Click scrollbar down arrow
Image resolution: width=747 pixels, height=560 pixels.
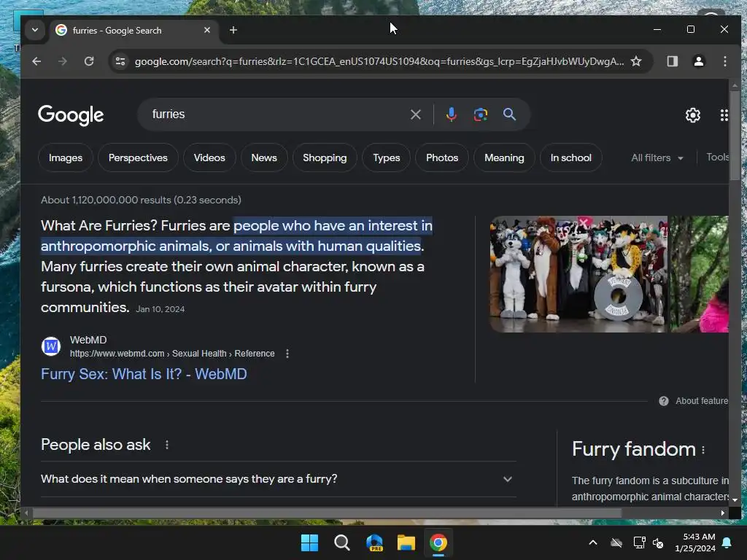point(735,500)
